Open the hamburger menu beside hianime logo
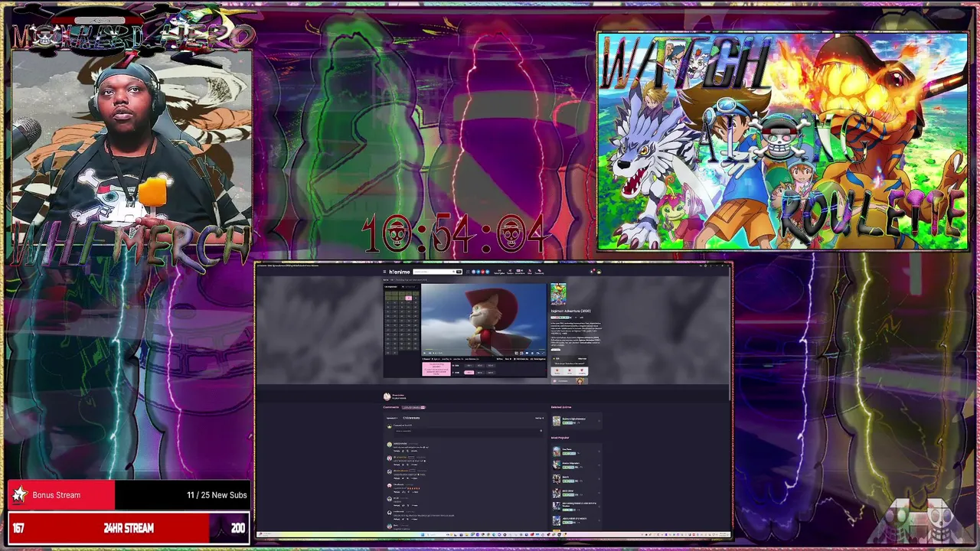This screenshot has height=551, width=980. click(x=384, y=272)
